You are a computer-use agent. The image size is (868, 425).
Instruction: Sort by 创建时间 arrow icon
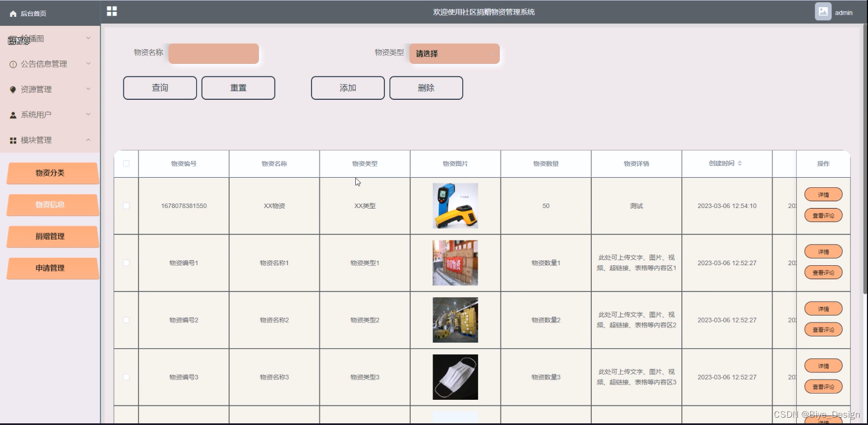(739, 164)
